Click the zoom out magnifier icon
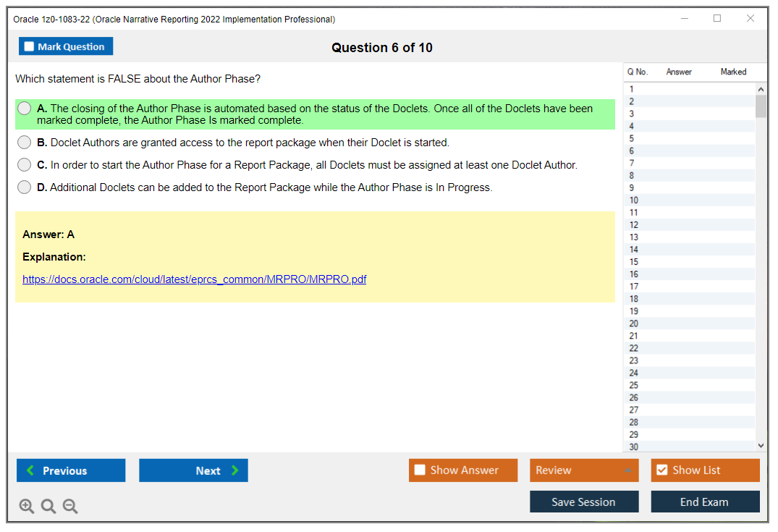Viewport: 778px width, 532px height. (70, 507)
